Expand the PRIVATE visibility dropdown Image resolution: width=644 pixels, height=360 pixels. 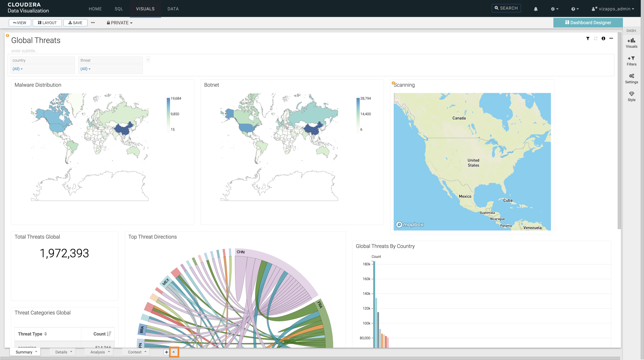[120, 23]
